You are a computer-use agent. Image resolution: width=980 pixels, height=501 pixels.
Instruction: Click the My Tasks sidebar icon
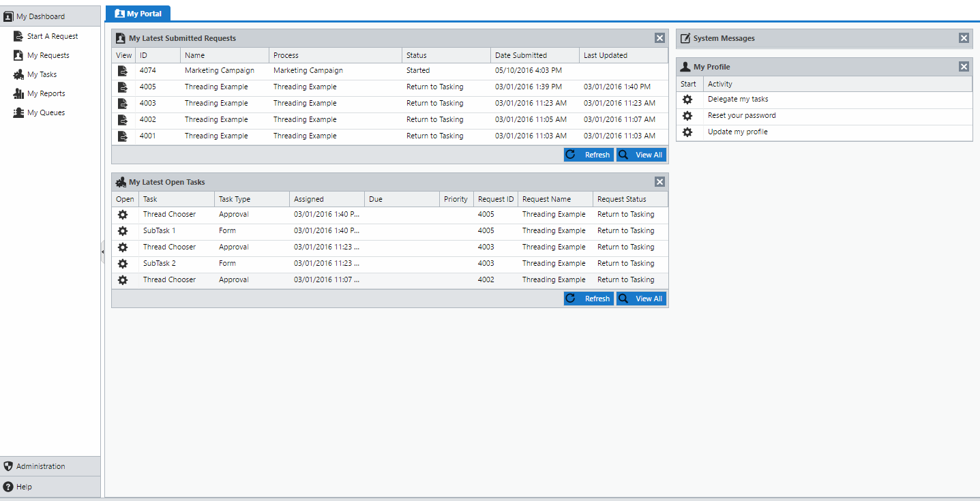coord(18,74)
